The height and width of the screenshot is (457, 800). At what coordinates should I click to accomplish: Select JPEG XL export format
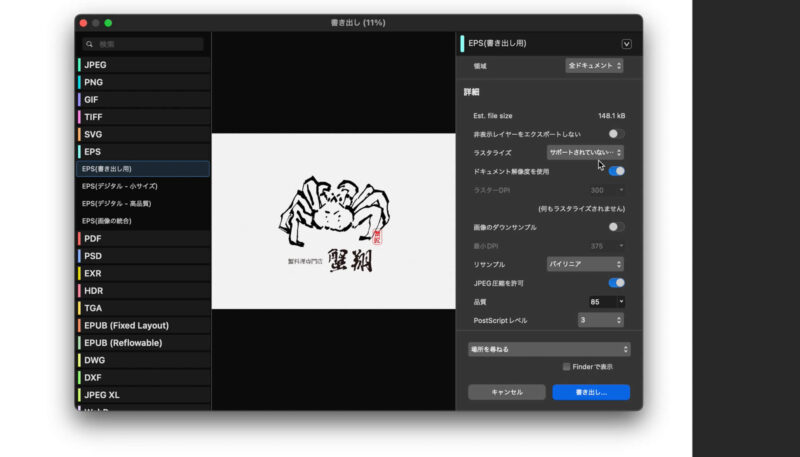144,394
